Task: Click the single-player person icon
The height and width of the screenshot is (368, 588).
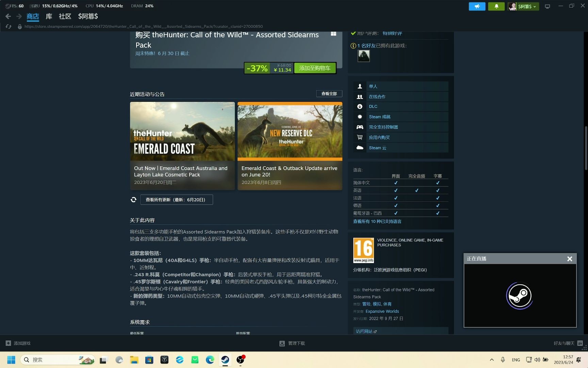Action: pyautogui.click(x=360, y=87)
